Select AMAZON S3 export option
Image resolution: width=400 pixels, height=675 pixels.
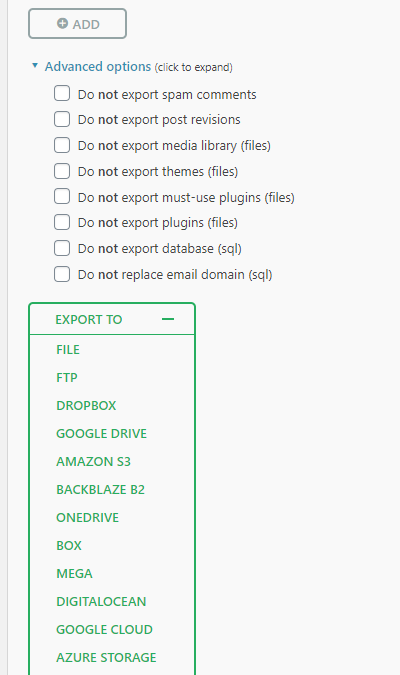[x=93, y=461]
